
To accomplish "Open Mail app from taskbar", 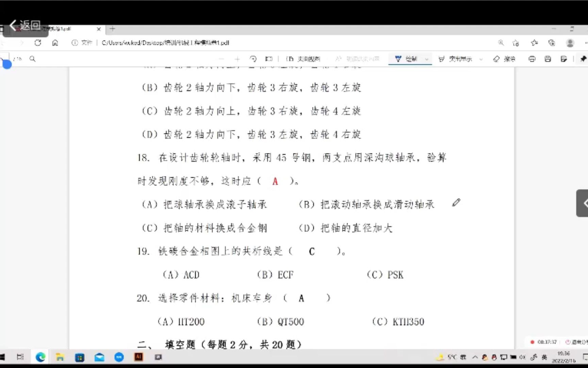I will click(x=99, y=357).
